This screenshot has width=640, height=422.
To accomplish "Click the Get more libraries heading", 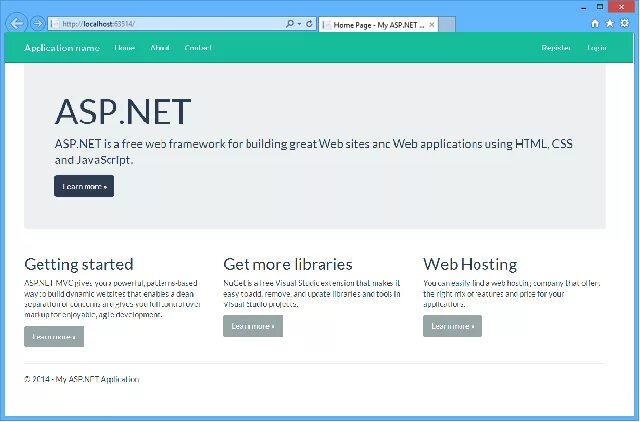I will click(288, 264).
